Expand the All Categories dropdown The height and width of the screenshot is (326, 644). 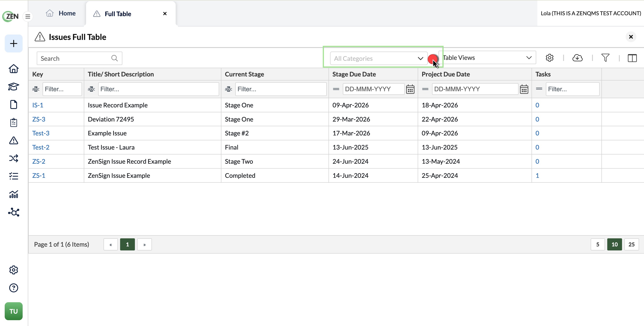pyautogui.click(x=378, y=58)
